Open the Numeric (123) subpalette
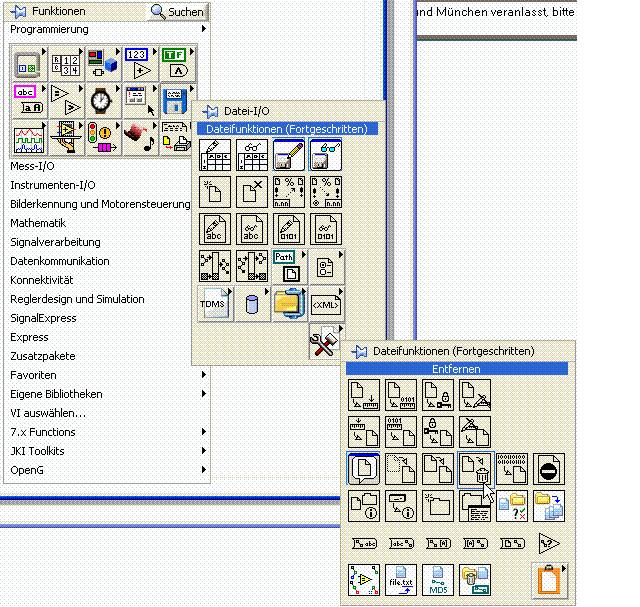Image resolution: width=640 pixels, height=607 pixels. coord(140,64)
